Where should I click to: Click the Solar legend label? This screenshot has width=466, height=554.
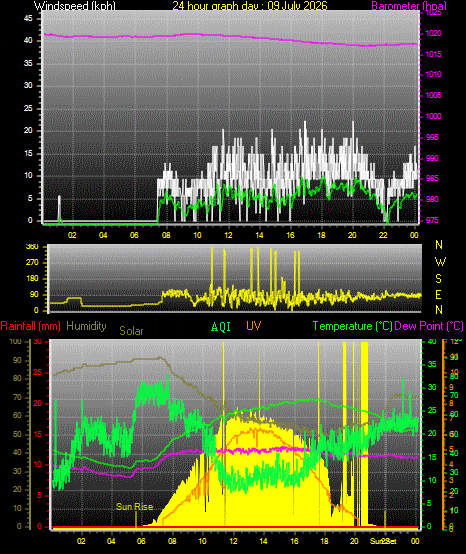(131, 331)
